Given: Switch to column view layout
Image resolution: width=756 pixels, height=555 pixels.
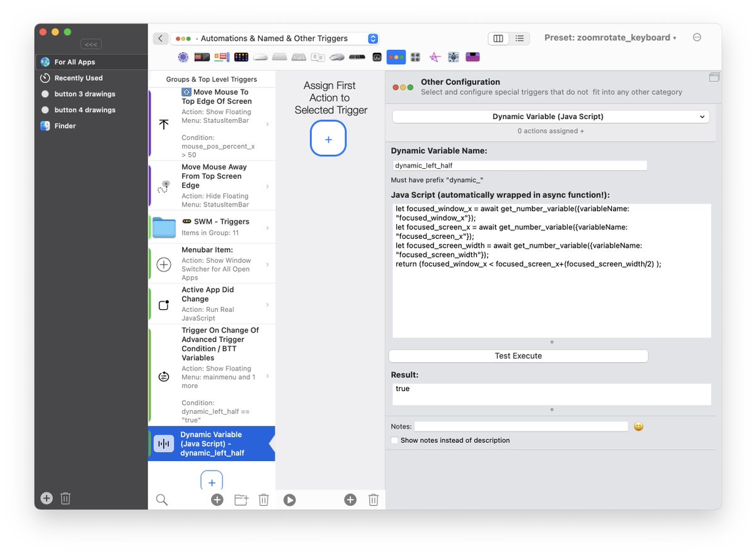Looking at the screenshot, I should click(498, 38).
